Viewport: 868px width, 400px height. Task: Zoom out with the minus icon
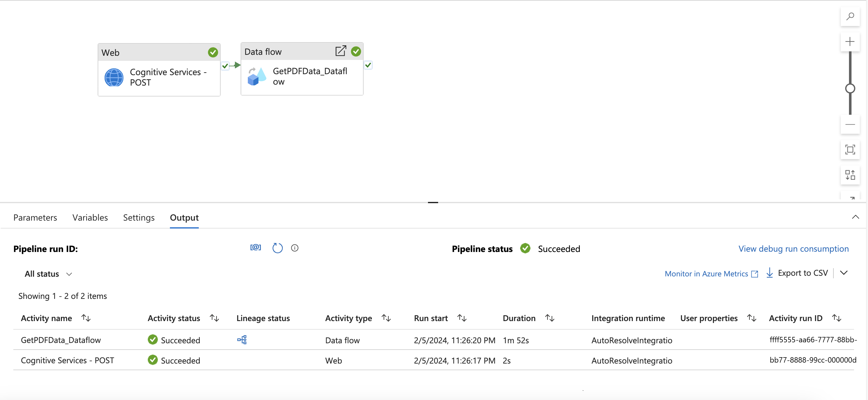click(x=850, y=125)
